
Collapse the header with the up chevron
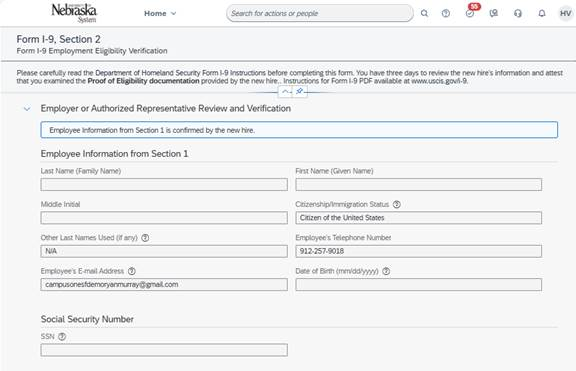tap(285, 91)
